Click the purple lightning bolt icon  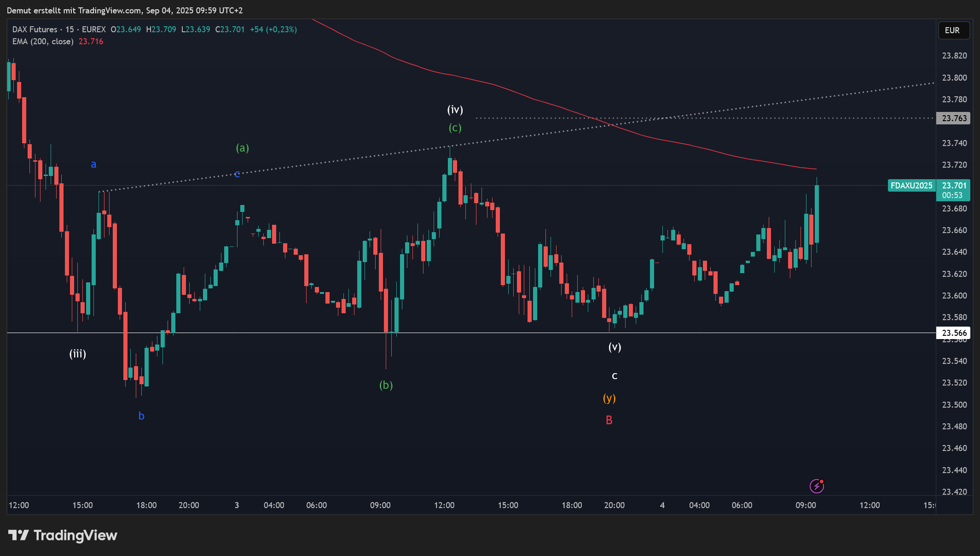[816, 486]
